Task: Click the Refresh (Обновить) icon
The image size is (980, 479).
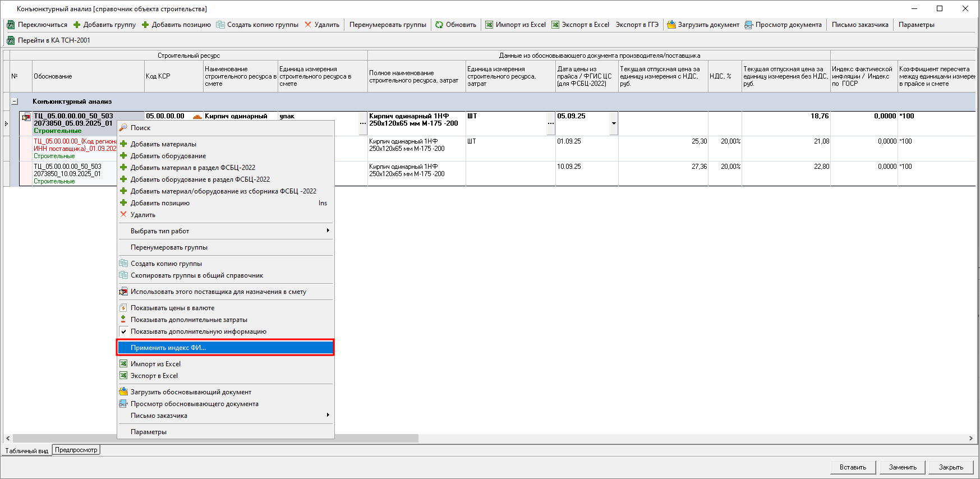Action: click(x=439, y=25)
